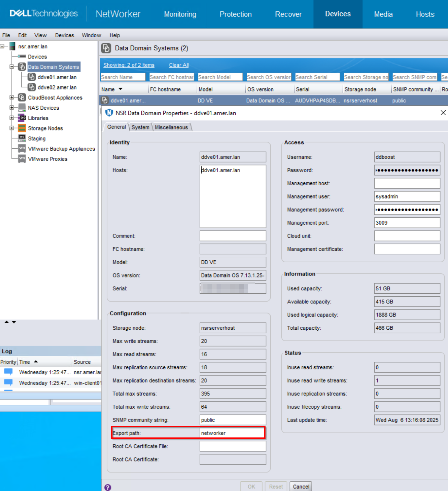448x491 pixels.
Task: Select the ddve02.amer.lan device icon
Action: [x=31, y=87]
